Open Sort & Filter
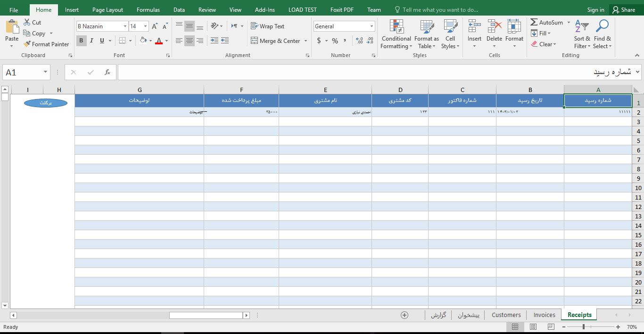 pyautogui.click(x=582, y=34)
